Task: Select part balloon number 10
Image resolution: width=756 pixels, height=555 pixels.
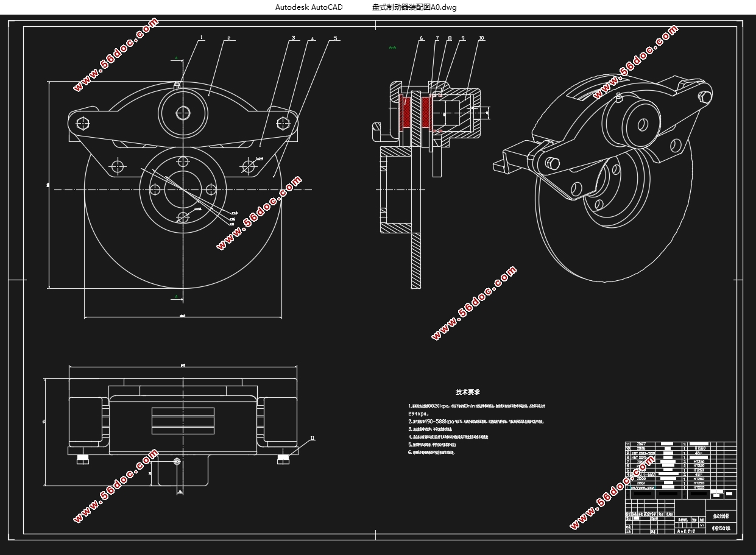Action: (481, 38)
